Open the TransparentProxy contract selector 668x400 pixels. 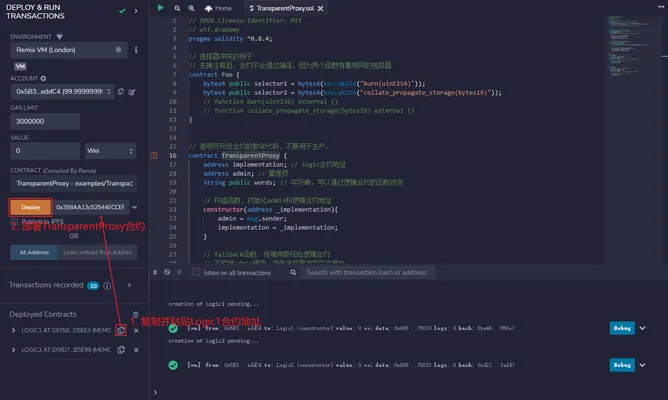(x=74, y=184)
